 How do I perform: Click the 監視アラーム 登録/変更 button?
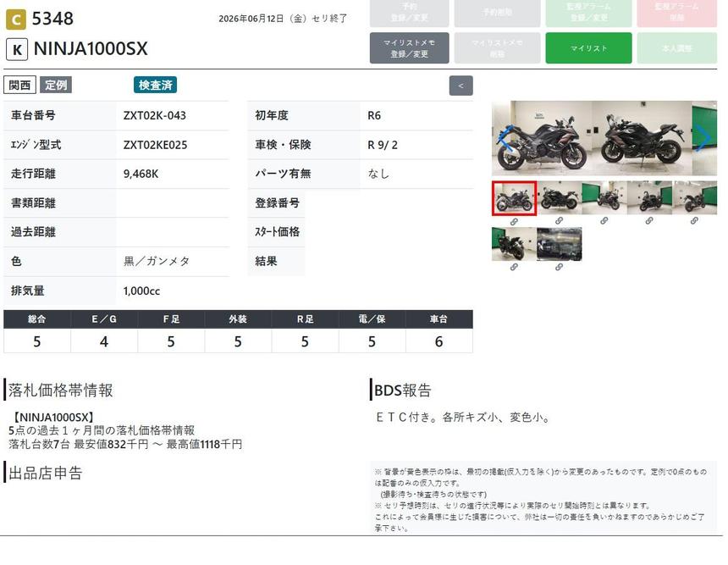(x=588, y=13)
